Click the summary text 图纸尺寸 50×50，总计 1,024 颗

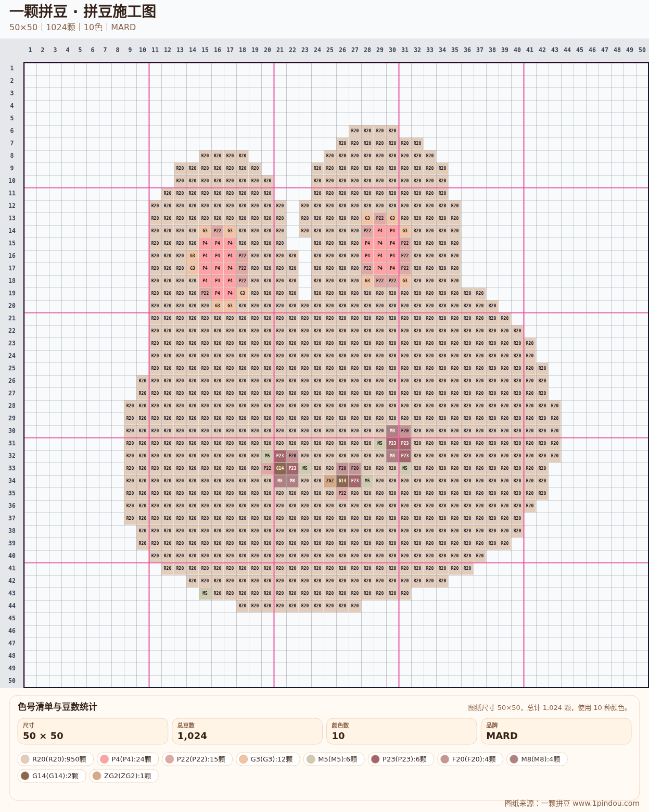[549, 708]
